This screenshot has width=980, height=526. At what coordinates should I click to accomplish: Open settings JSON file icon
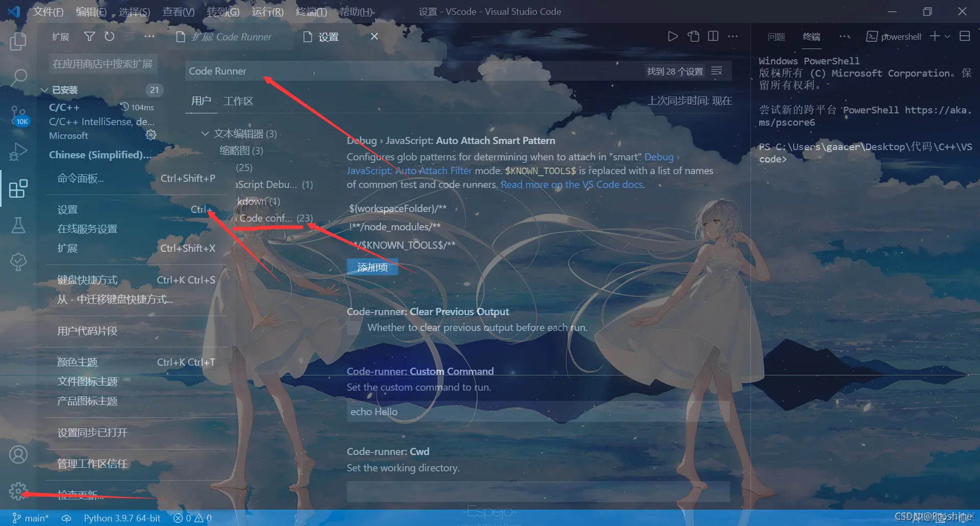click(693, 36)
